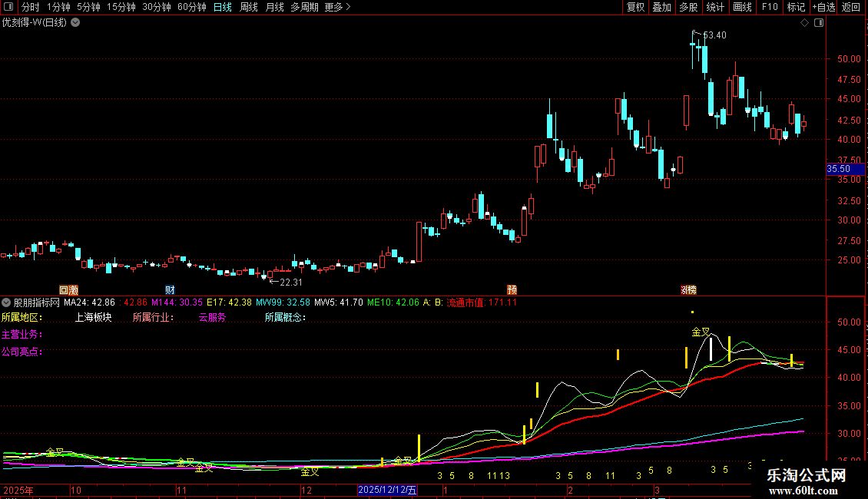Add stock via +自选 button
Image resolution: width=868 pixels, height=499 pixels.
tap(823, 7)
